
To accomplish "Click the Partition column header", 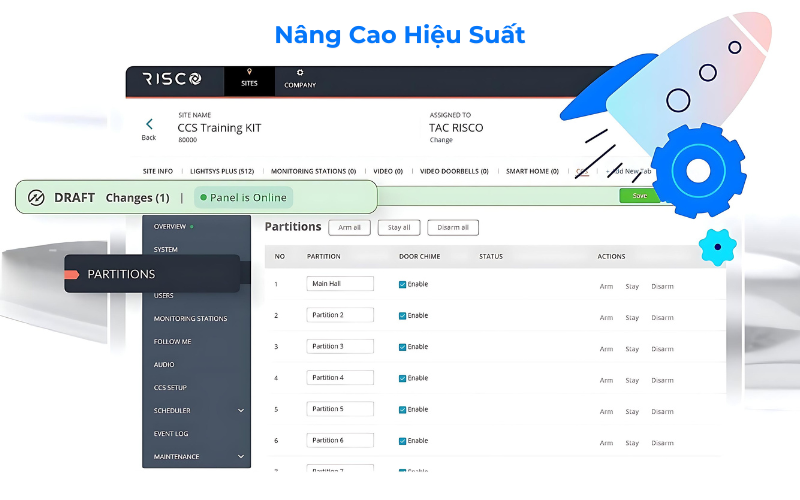I will (323, 257).
